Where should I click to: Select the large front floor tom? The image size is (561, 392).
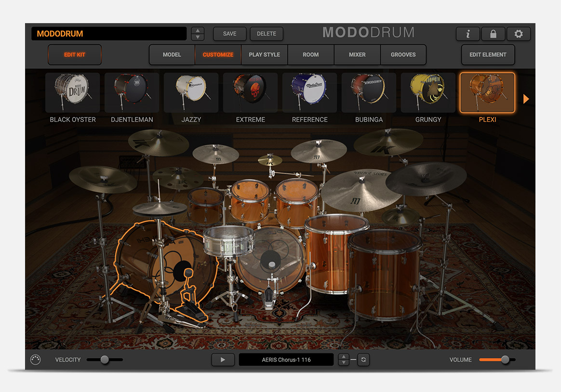385,275
